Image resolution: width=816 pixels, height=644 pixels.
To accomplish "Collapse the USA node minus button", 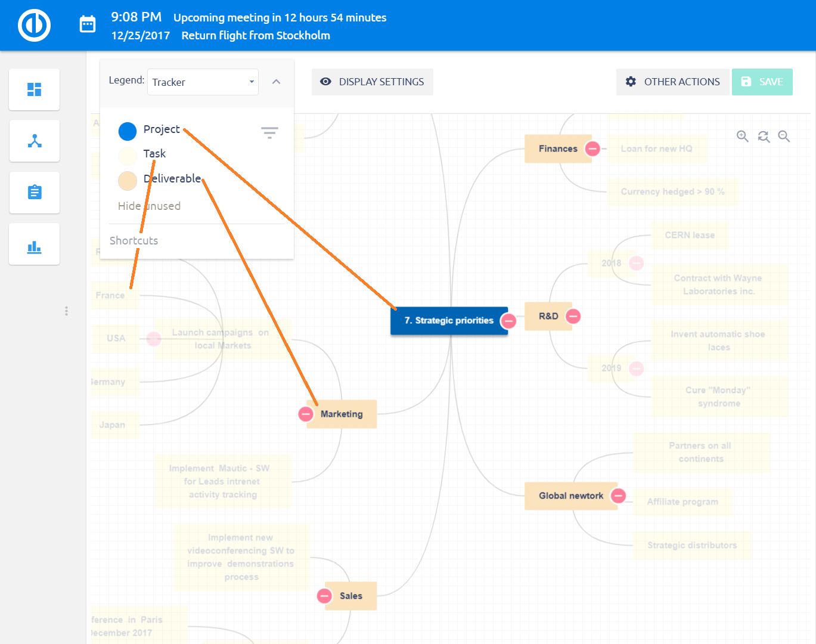I will [x=154, y=339].
